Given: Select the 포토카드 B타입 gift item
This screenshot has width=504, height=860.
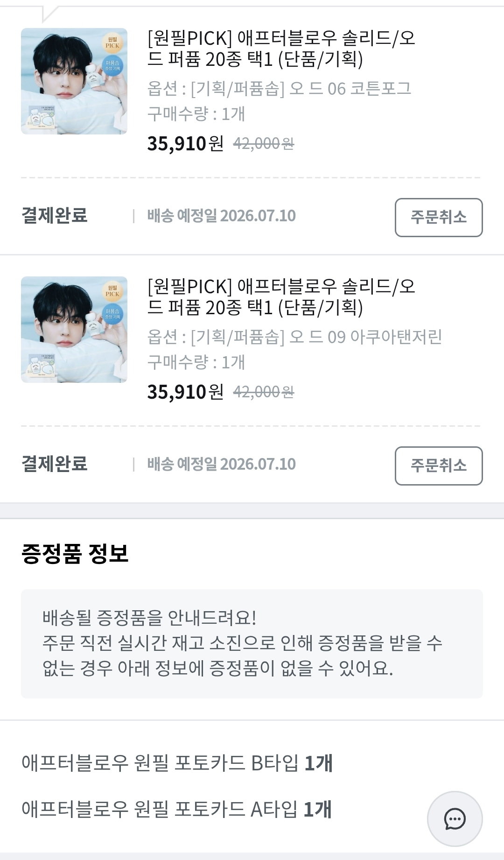Looking at the screenshot, I should tap(177, 763).
